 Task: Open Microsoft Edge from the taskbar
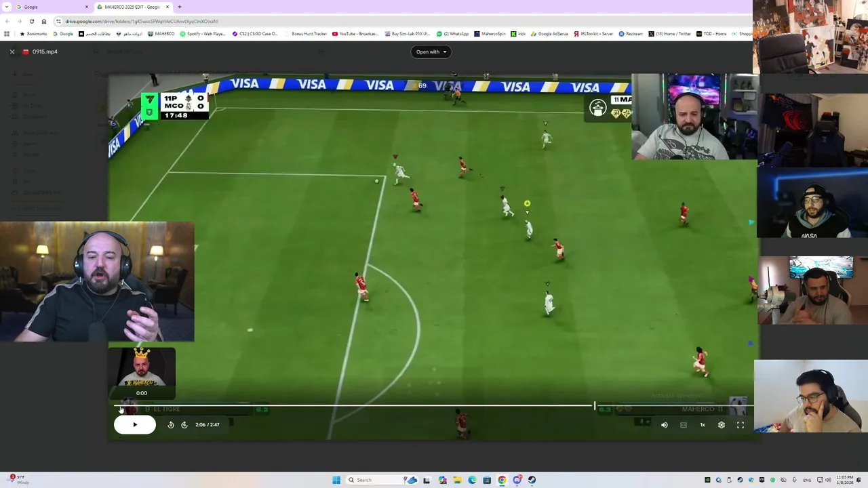(x=472, y=480)
